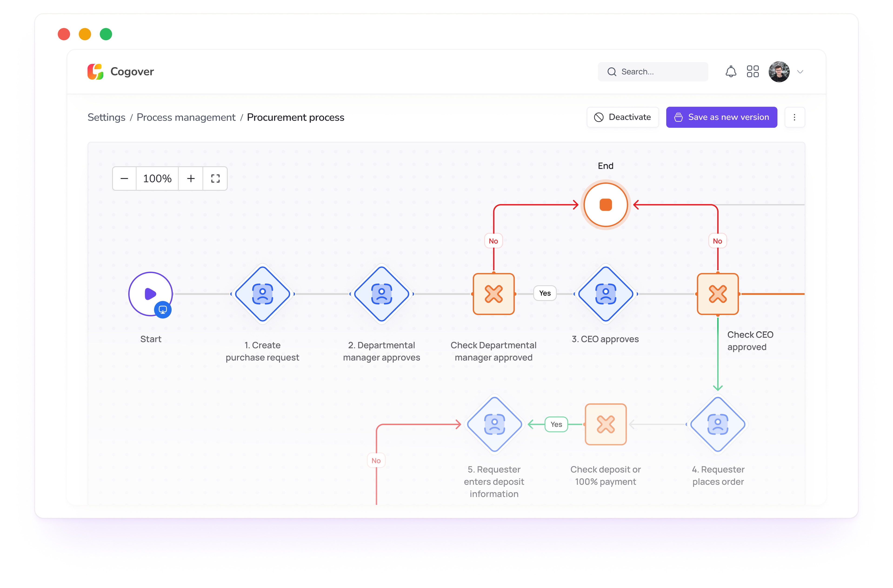The image size is (893, 588).
Task: Select Check deposit or 100% payment gateway
Action: click(606, 424)
